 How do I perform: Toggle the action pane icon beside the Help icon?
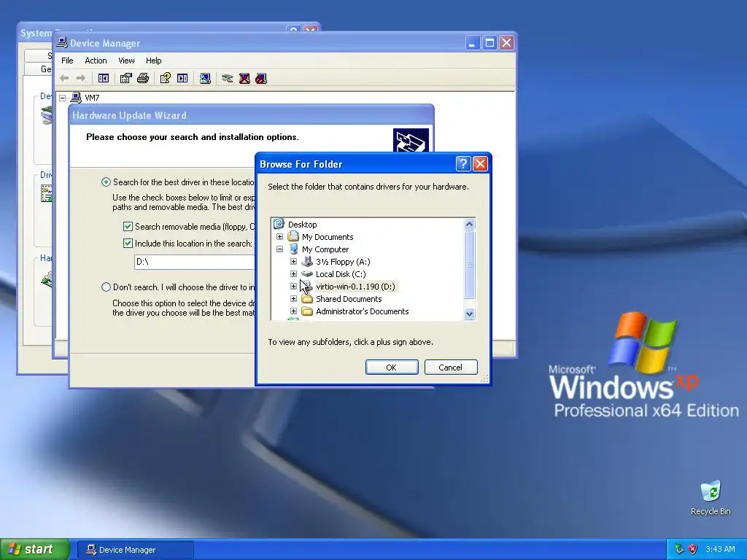(182, 78)
